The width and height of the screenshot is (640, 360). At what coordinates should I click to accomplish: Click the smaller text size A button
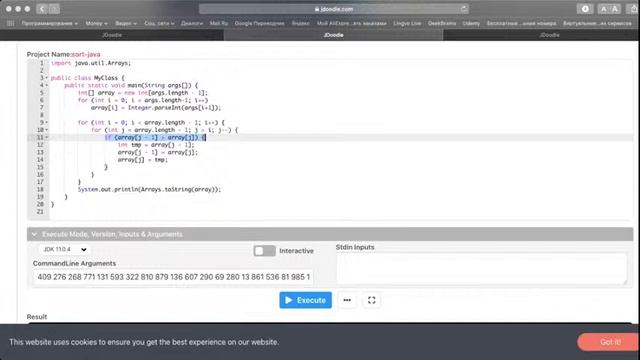(604, 9)
